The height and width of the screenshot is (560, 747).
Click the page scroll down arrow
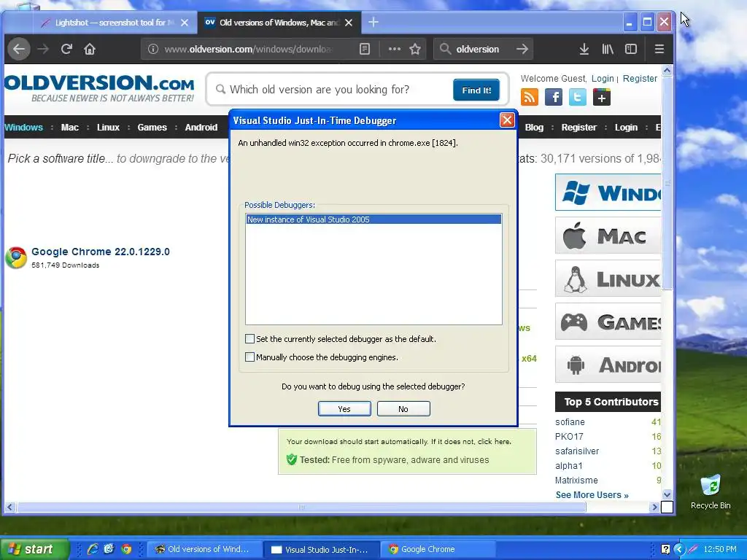pyautogui.click(x=667, y=495)
